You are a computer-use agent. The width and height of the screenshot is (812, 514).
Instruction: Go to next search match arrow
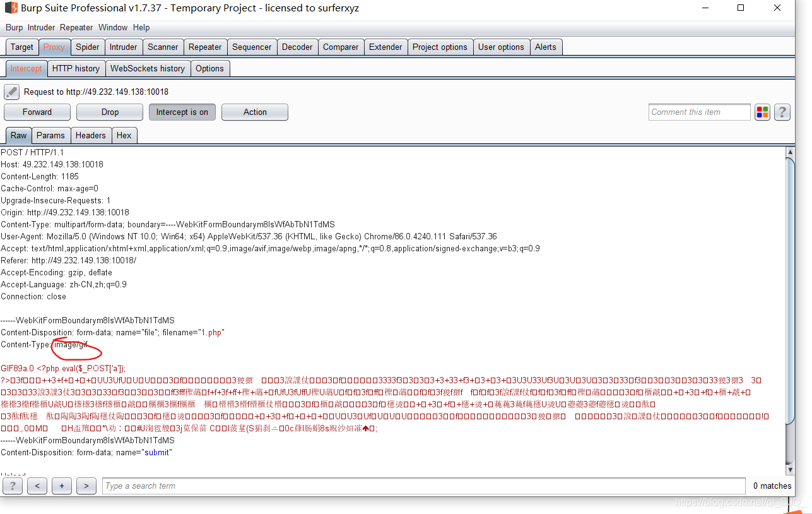pos(86,486)
